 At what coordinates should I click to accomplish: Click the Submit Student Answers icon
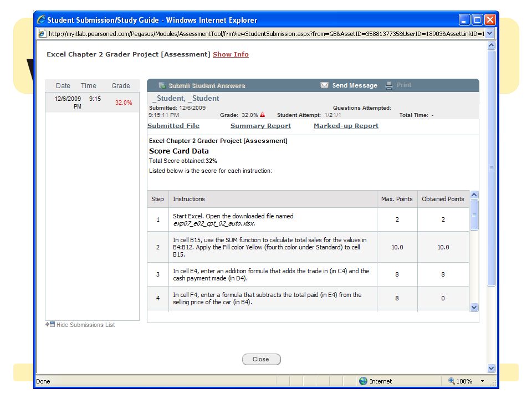click(x=162, y=85)
